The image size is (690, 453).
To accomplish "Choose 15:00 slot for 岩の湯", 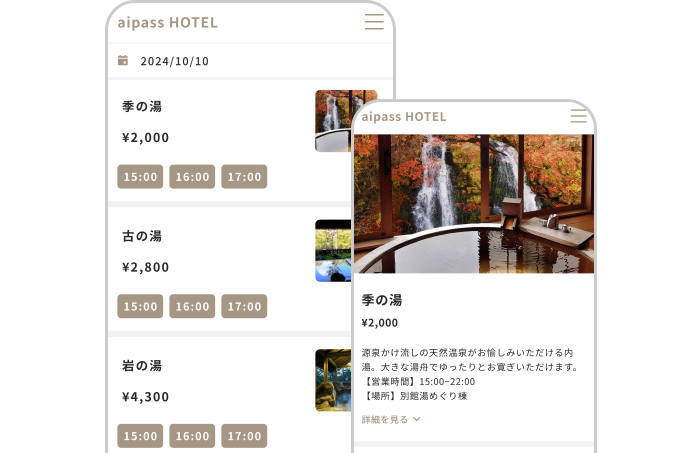I will (140, 436).
